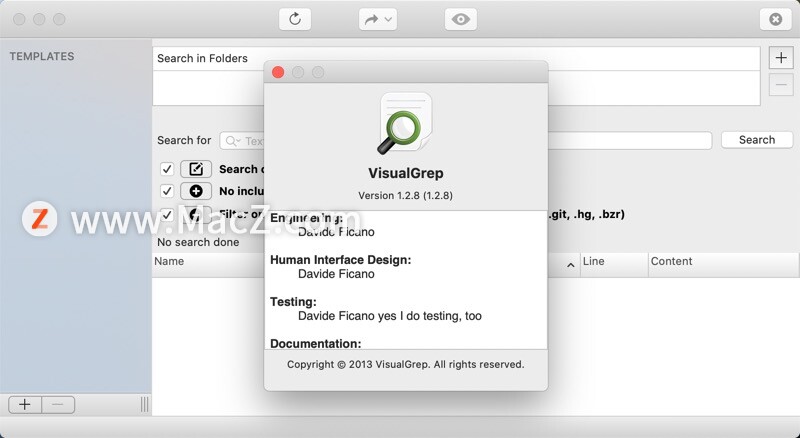
Task: Remove folder with the minus button
Action: click(x=781, y=84)
